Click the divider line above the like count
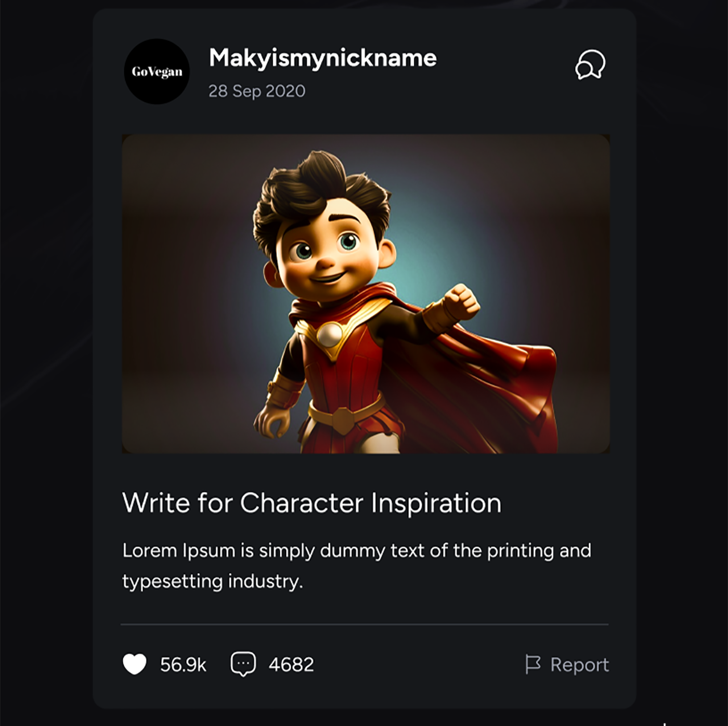Screen dimensions: 728x726 [365, 624]
